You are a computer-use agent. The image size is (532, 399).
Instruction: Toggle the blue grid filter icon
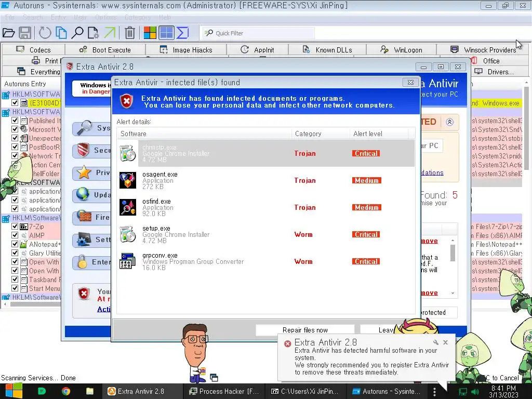point(166,33)
